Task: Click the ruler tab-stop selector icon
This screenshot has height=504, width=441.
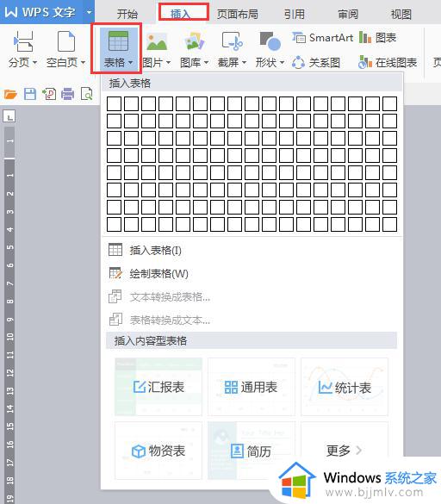Action: point(9,116)
